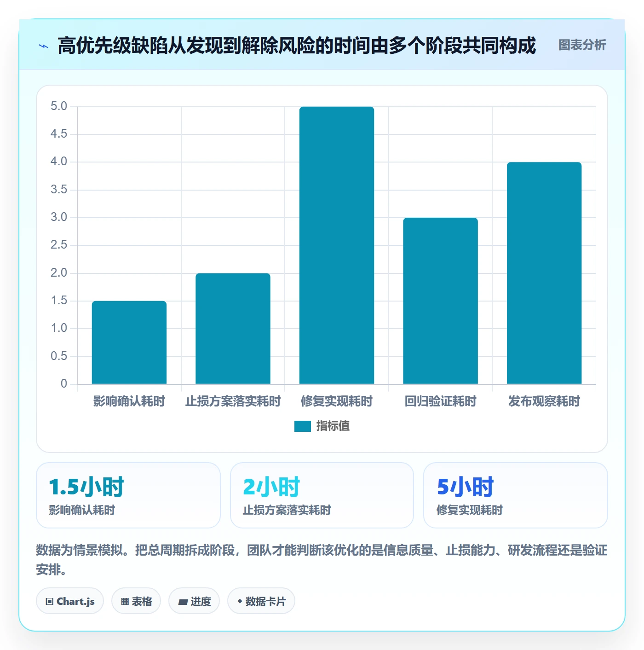Image resolution: width=644 pixels, height=650 pixels.
Task: Click the square icon in the Chart.js chip
Action: coord(50,602)
